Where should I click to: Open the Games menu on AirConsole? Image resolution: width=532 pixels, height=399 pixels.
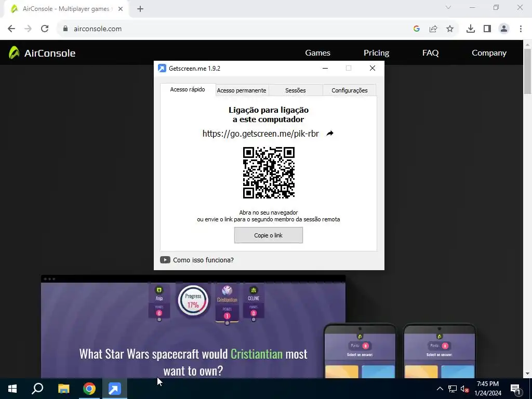point(317,53)
